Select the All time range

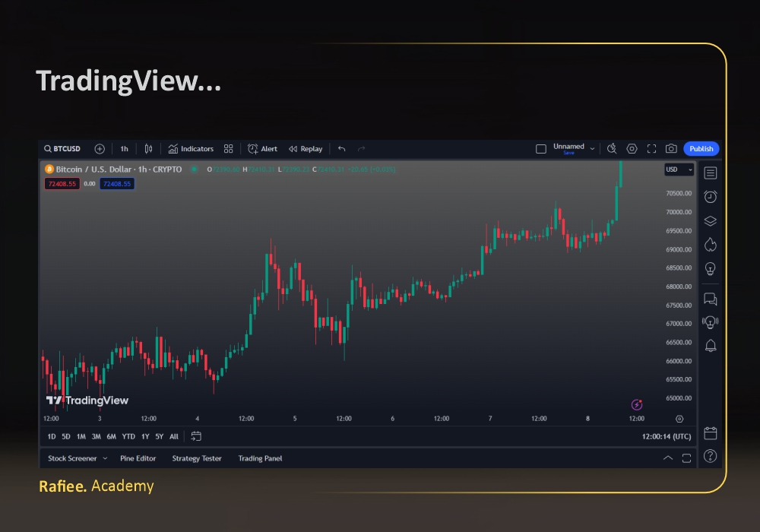(x=174, y=436)
